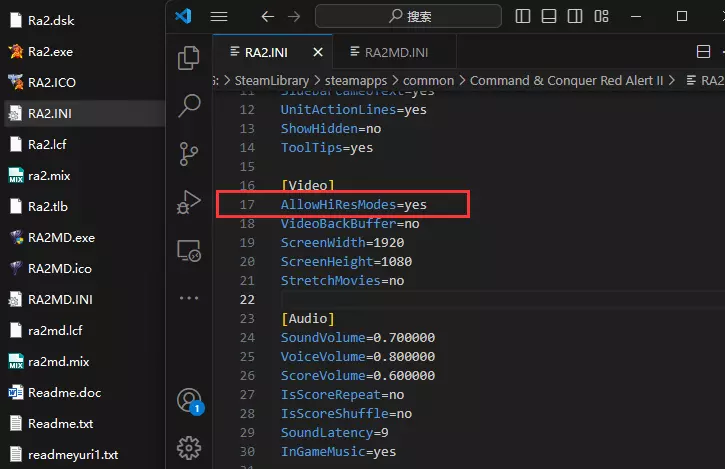Click SteamLibrary in breadcrumb path

[x=272, y=80]
